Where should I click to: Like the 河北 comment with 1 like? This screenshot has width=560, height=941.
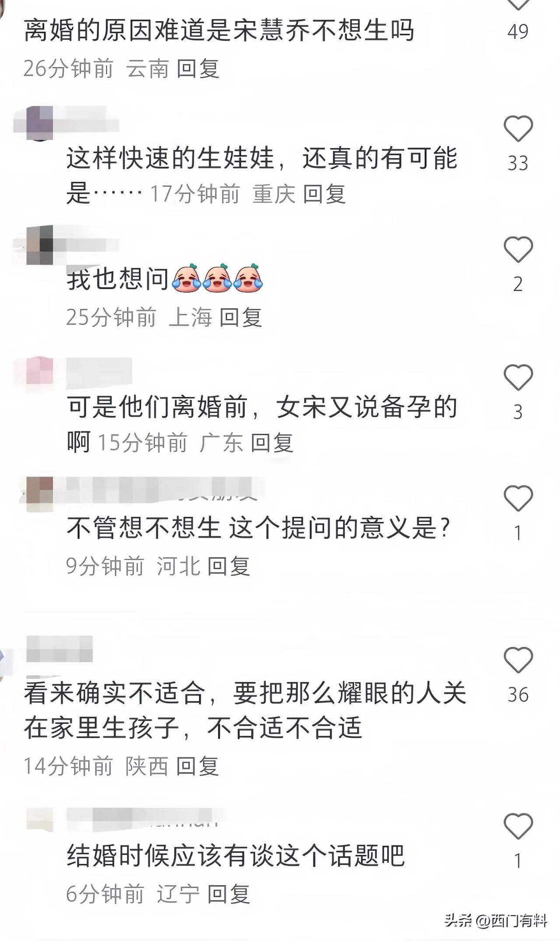coord(518,499)
